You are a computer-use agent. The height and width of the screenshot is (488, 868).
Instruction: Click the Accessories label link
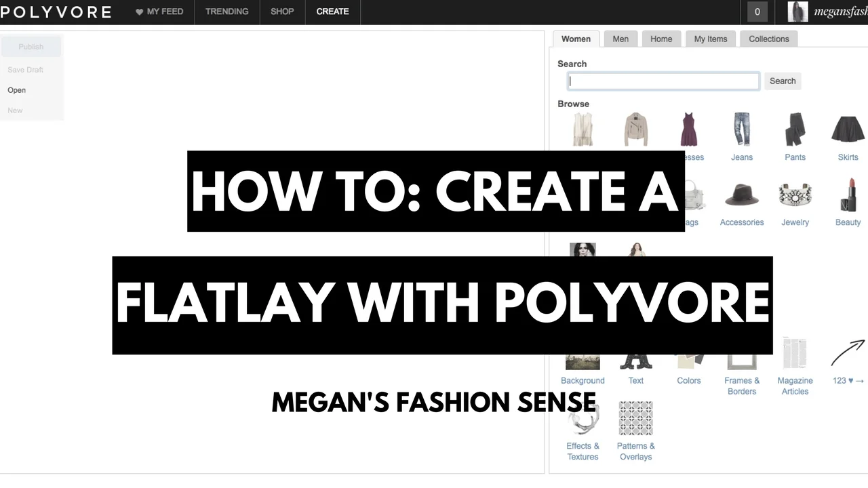coord(742,222)
